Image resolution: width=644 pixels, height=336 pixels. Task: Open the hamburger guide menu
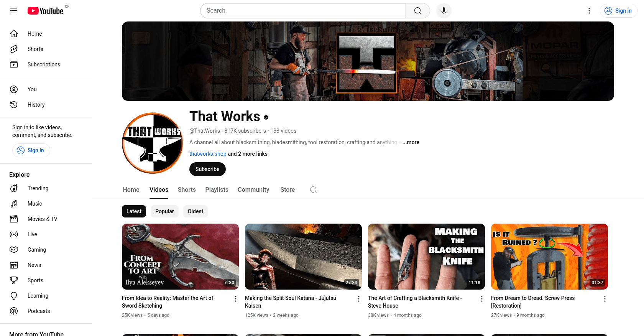click(14, 11)
